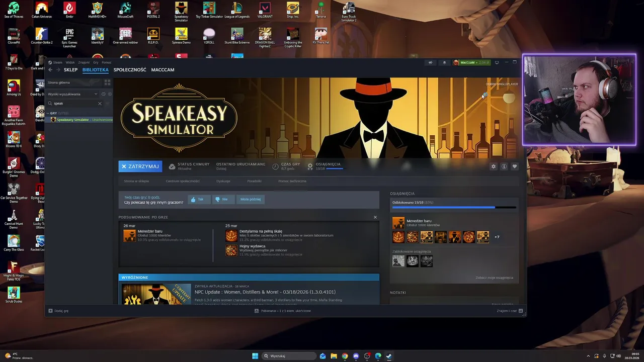Open Zobacz moje osiągnięcia link

[x=494, y=278]
